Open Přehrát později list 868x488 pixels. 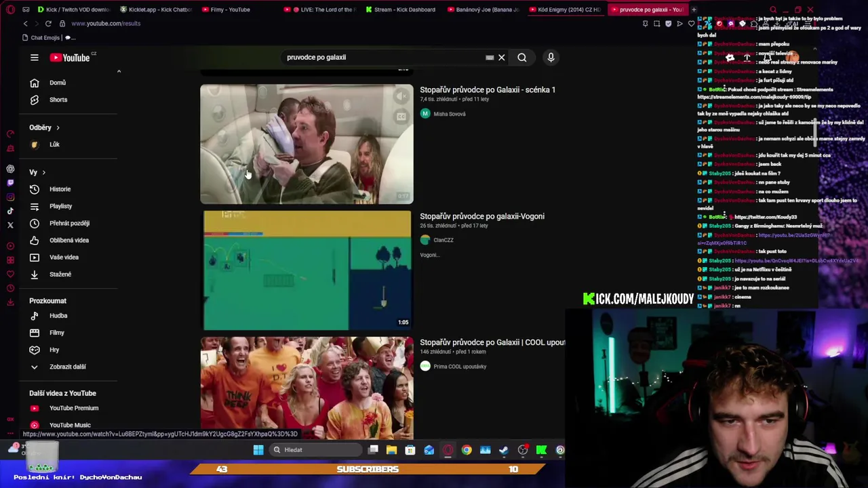coord(68,223)
